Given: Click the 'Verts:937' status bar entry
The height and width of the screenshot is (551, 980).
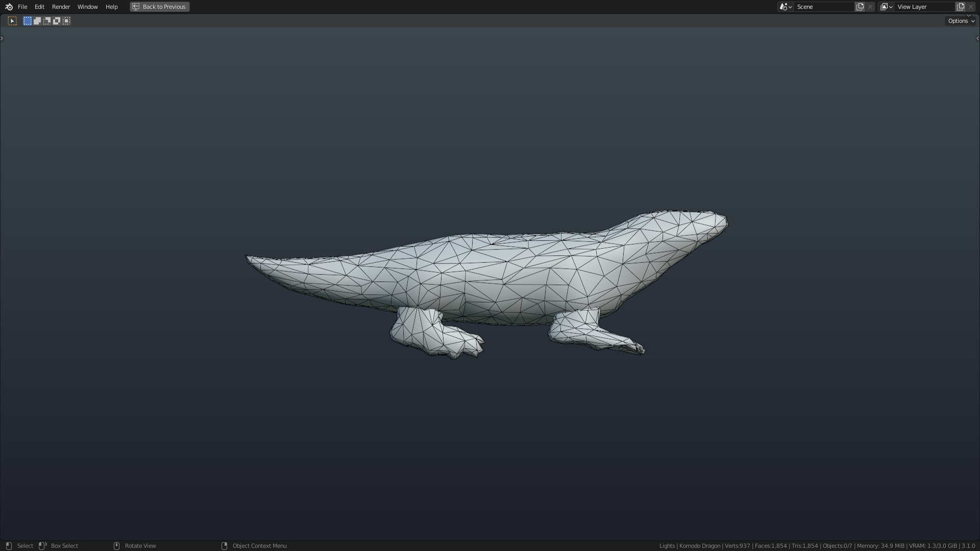Looking at the screenshot, I should [737, 546].
